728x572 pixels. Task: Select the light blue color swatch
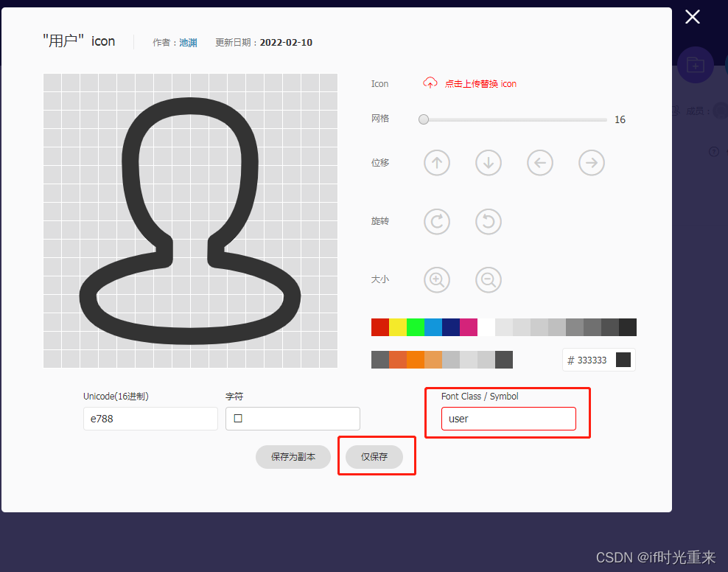coord(433,327)
